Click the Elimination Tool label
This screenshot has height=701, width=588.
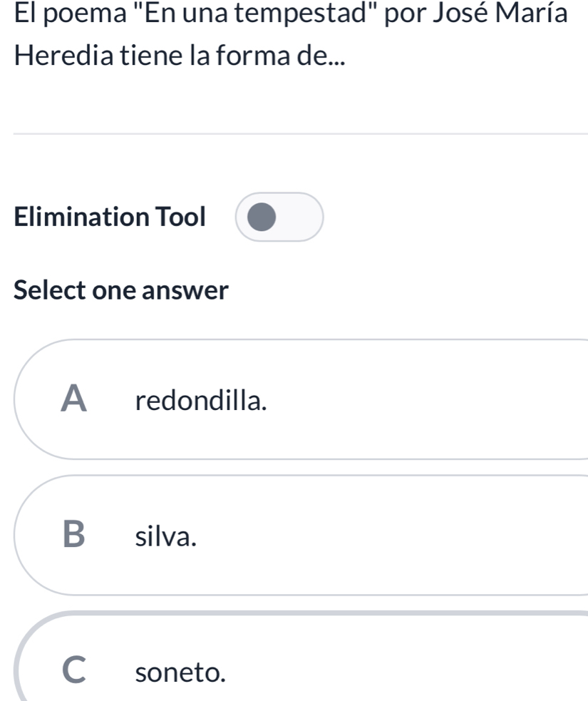(110, 217)
